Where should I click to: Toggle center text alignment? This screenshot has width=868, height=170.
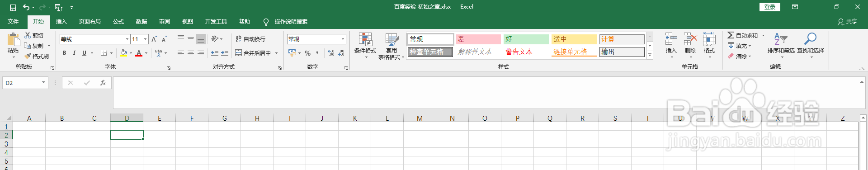tap(191, 53)
